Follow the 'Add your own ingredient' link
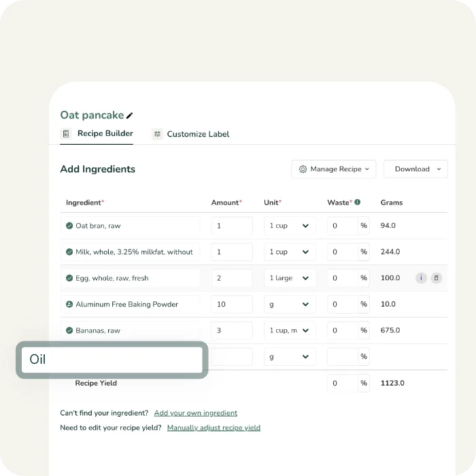 (196, 413)
